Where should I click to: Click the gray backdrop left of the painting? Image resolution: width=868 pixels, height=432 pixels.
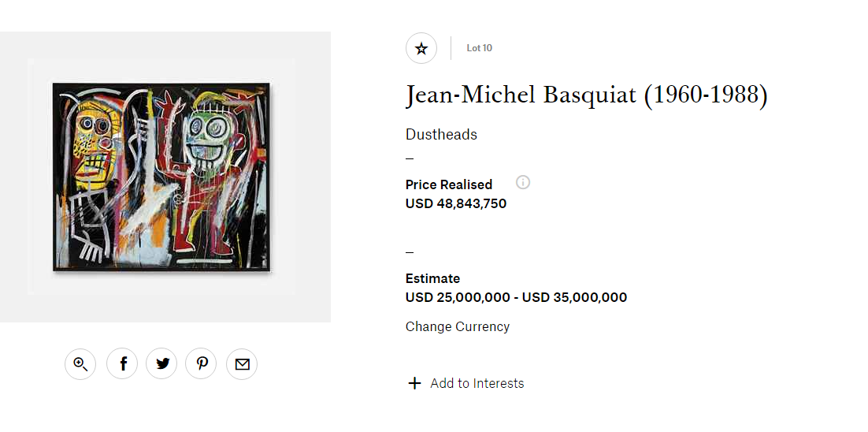[13, 177]
